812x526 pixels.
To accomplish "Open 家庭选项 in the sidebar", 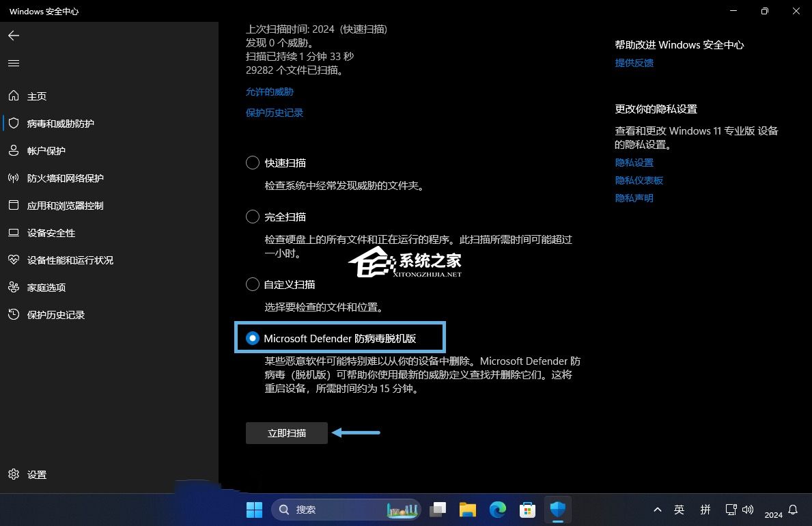I will [46, 288].
